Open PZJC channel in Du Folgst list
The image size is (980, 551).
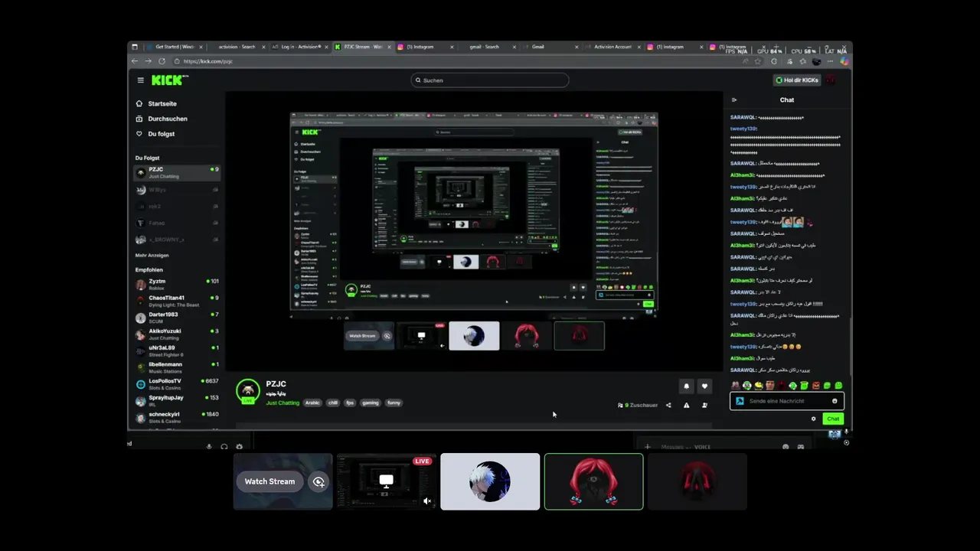click(x=177, y=172)
